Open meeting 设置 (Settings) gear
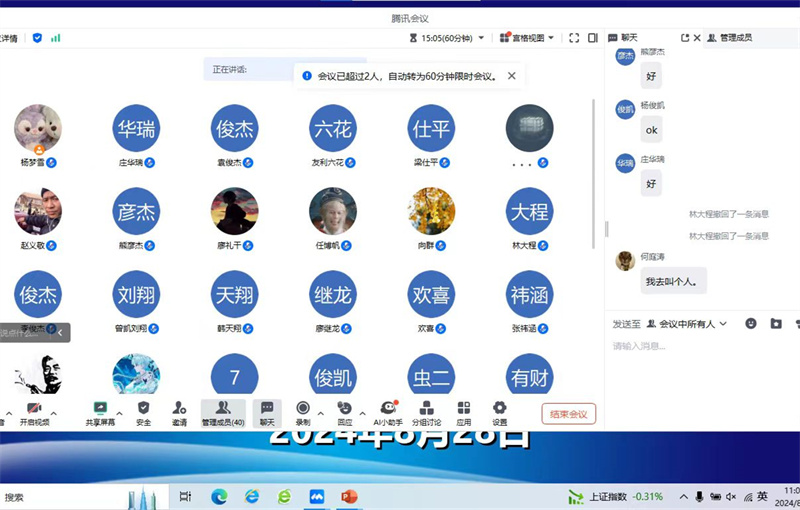 pyautogui.click(x=499, y=412)
